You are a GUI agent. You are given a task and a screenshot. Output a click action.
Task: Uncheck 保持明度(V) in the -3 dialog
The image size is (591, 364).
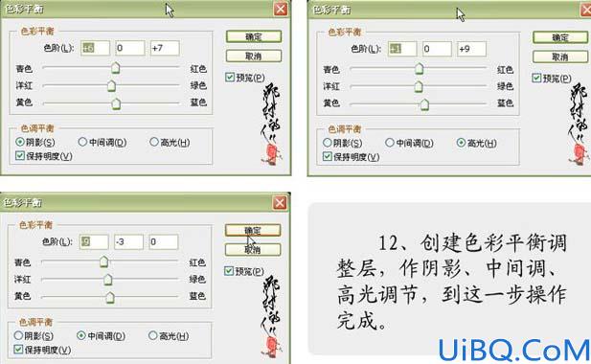18,350
